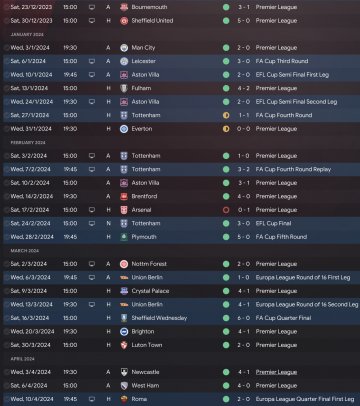Click the 6 - 0 score against Sheffield Wednesday

243,318
